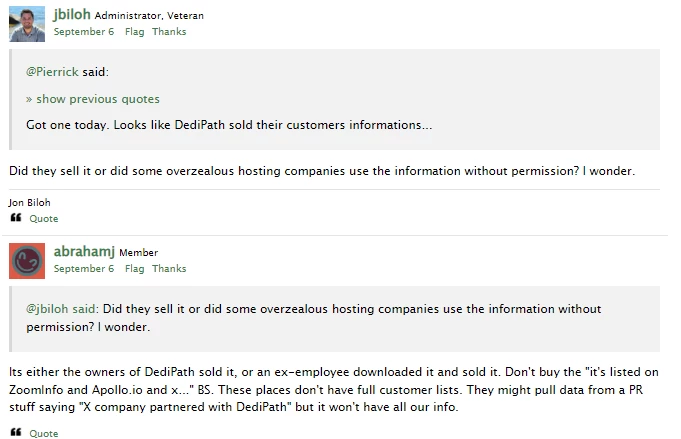Click the quotation mark icon below abrahamj's post

(15, 433)
